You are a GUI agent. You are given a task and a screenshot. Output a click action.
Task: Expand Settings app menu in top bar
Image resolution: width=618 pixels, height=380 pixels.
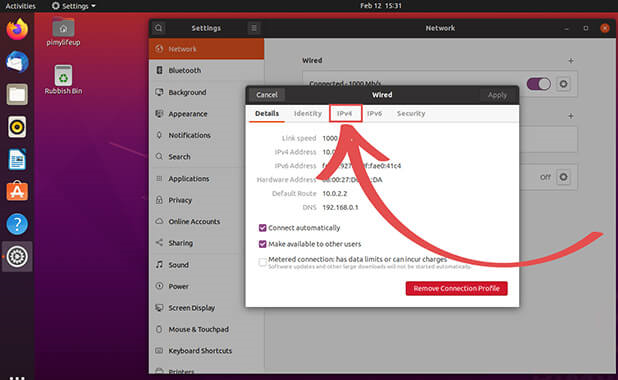pyautogui.click(x=74, y=6)
